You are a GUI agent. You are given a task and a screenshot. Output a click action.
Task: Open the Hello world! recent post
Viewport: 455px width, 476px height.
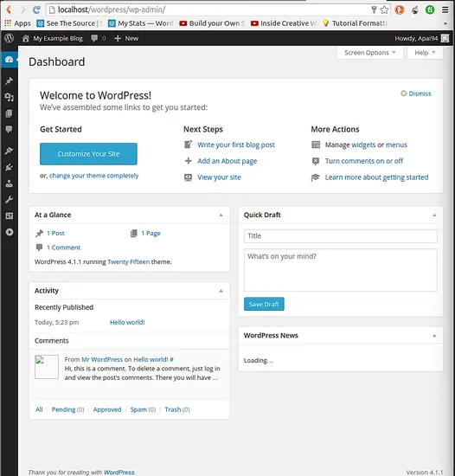click(127, 322)
